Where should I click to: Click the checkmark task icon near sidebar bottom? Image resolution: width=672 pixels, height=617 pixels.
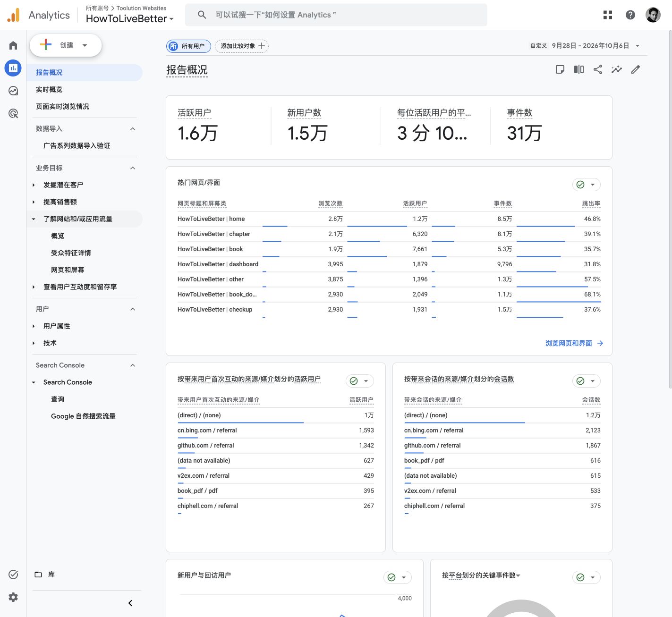[x=13, y=575]
